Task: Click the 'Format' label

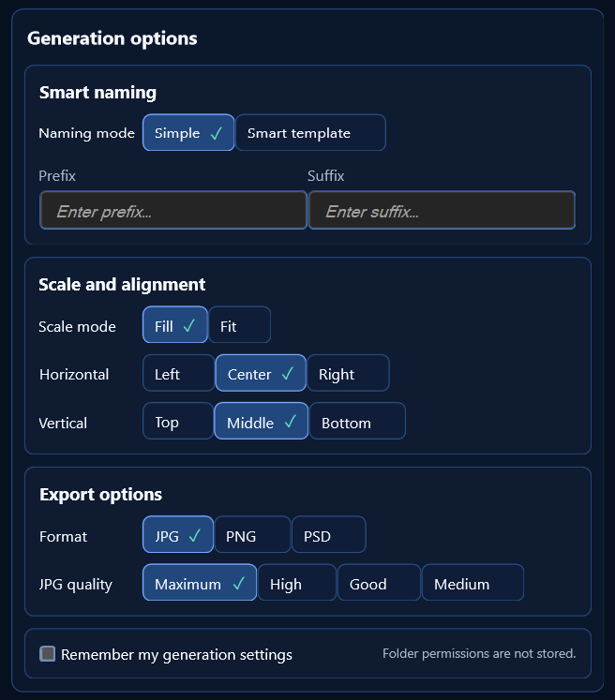Action: pos(64,536)
